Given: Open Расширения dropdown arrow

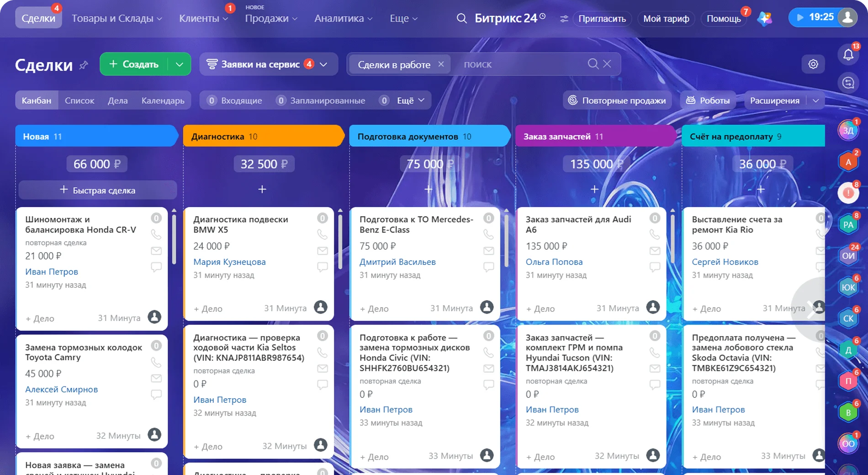Looking at the screenshot, I should pyautogui.click(x=816, y=100).
